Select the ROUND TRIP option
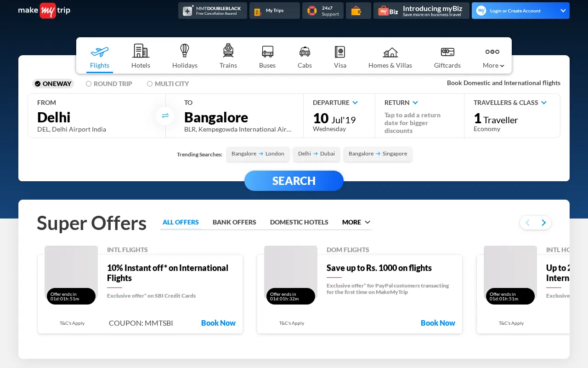 click(x=109, y=84)
